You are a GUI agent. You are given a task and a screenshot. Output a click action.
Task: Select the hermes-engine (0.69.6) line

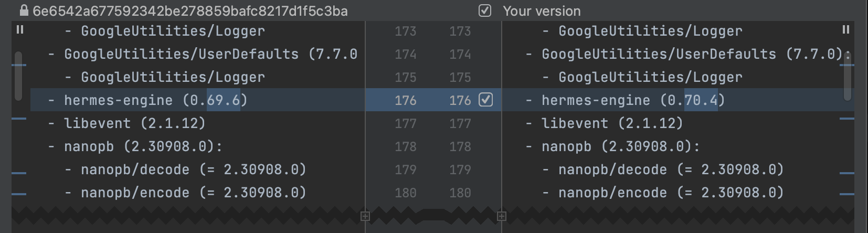[x=155, y=100]
